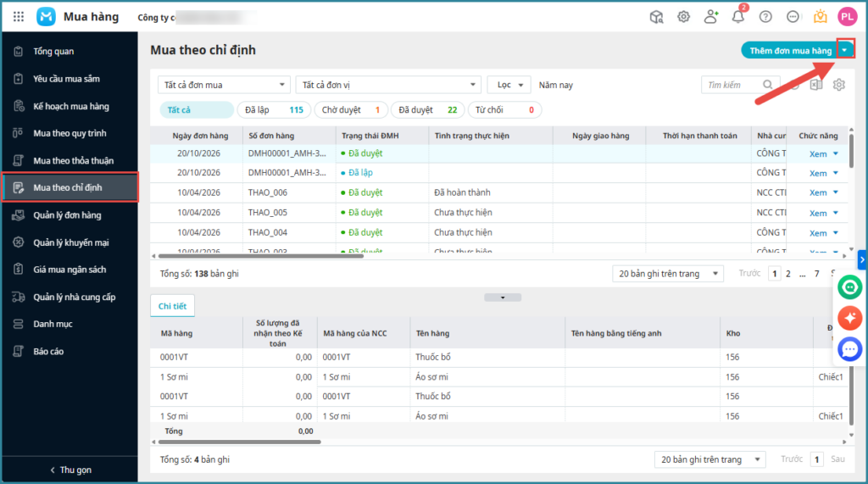Open the app launcher grid icon
Screen dimensions: 868x484
19,17
